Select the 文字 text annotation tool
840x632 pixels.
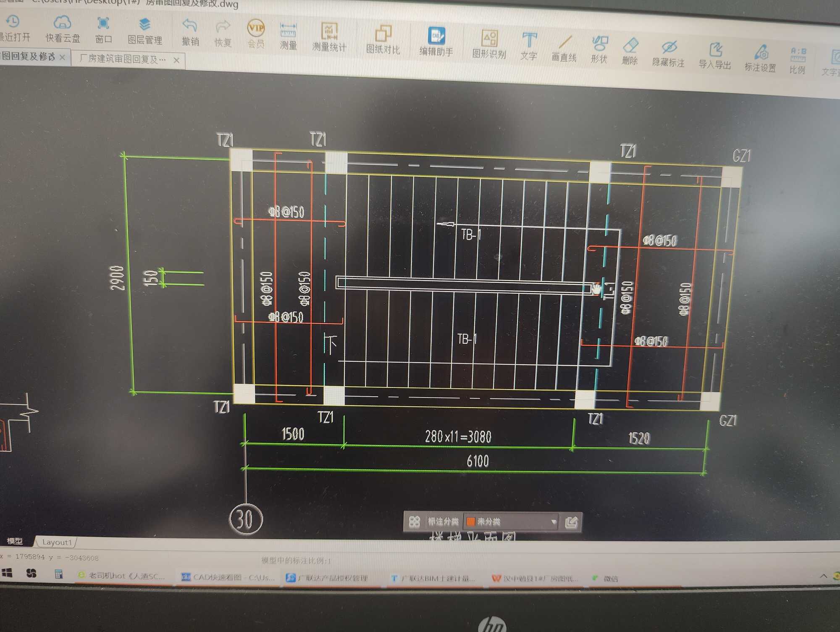(x=529, y=46)
